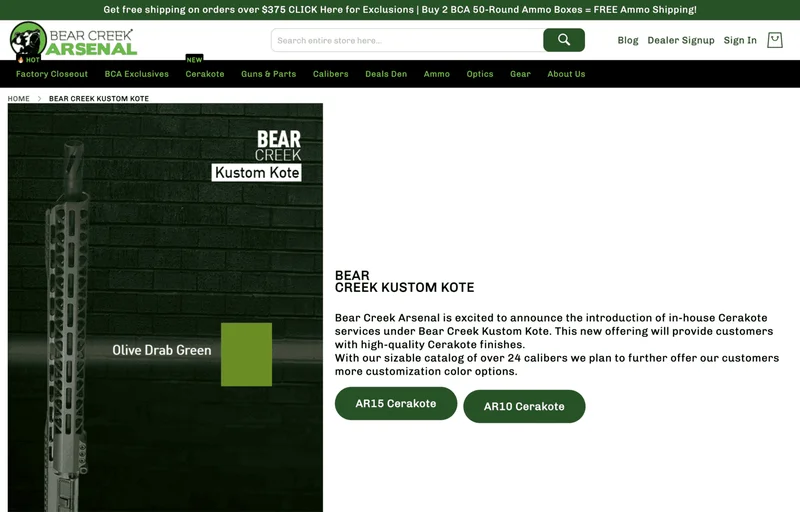Click Sign In link
This screenshot has width=800, height=512.
740,40
